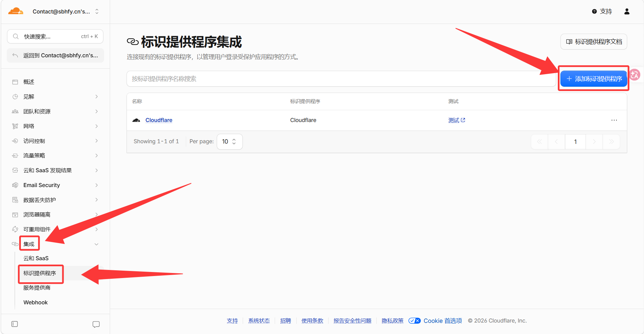Expand 流量策略 section chevron

click(97, 156)
